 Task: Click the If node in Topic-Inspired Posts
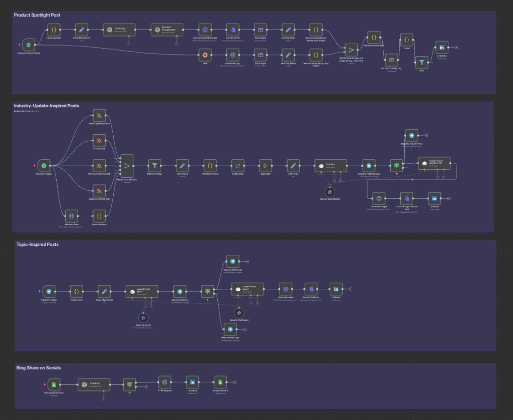207,291
